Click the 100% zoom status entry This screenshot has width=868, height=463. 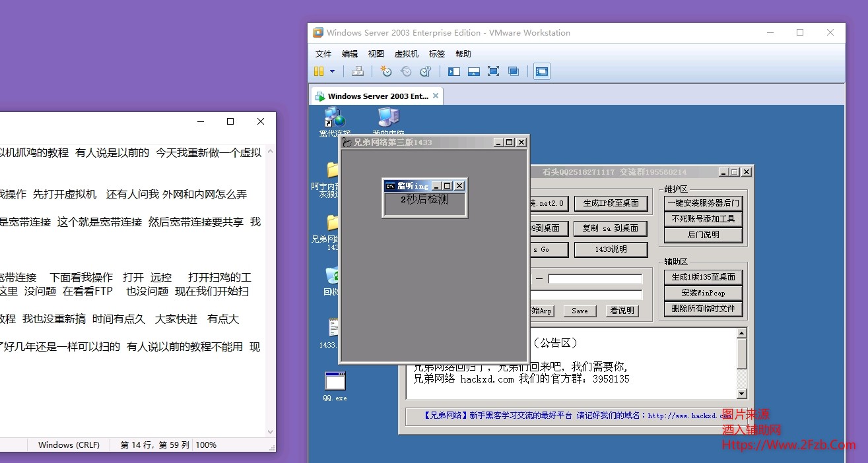[206, 445]
